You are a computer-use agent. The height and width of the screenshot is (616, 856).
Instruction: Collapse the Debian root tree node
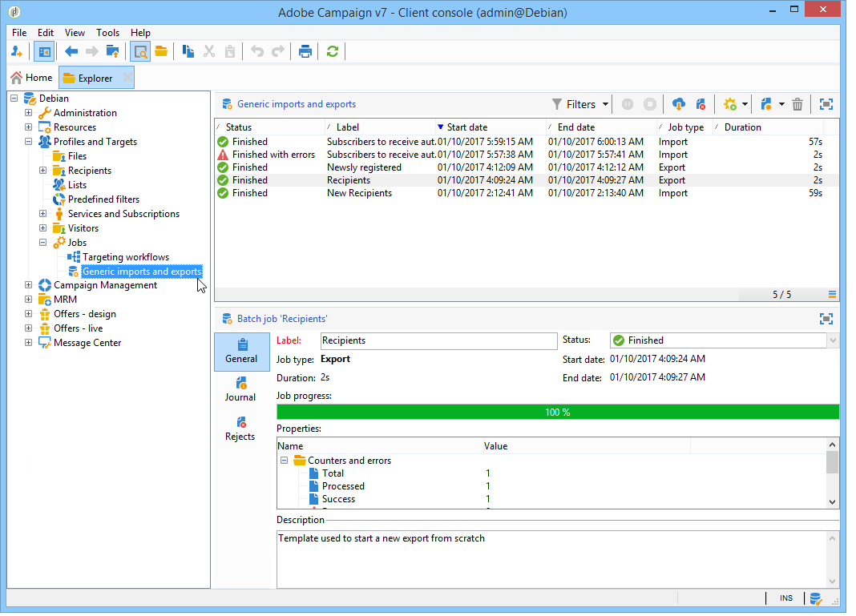(14, 99)
